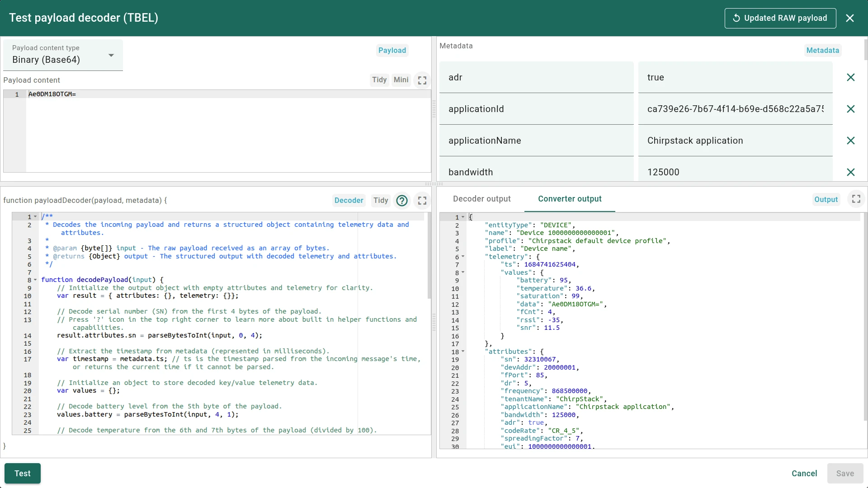This screenshot has width=868, height=488.
Task: Select the Converter output tab
Action: coord(570,199)
